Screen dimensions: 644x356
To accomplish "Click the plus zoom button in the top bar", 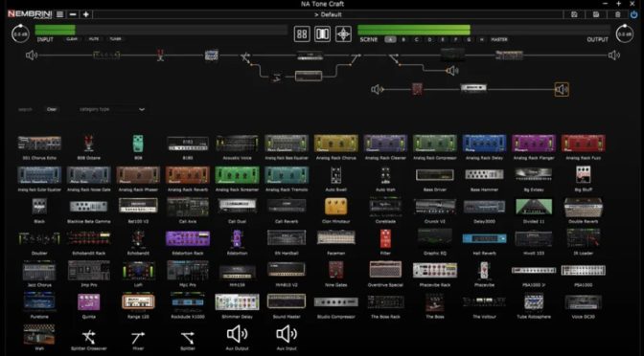I will click(86, 14).
